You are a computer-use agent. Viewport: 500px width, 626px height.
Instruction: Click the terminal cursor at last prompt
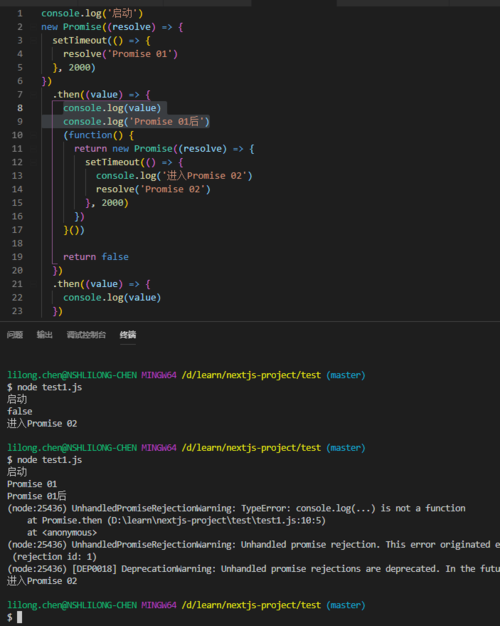coord(20,617)
